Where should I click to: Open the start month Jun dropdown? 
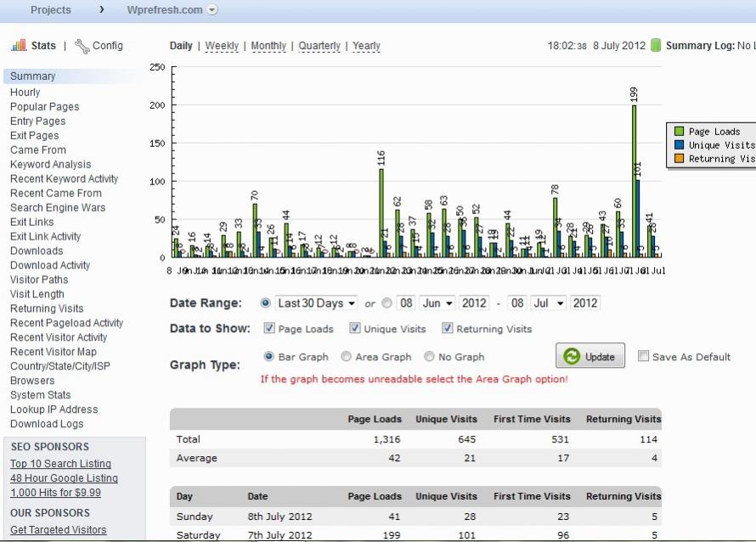[x=437, y=302]
